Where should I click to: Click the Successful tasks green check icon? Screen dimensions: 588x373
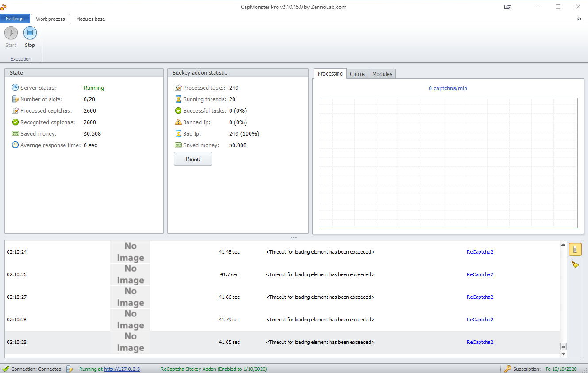178,110
